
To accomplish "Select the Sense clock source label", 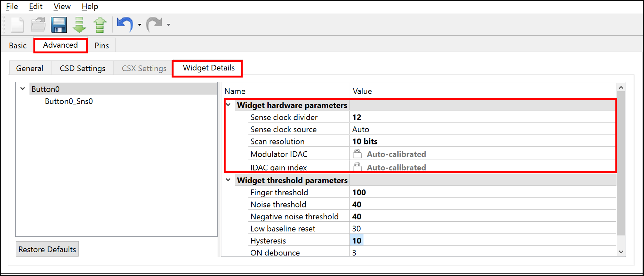I will tap(283, 129).
